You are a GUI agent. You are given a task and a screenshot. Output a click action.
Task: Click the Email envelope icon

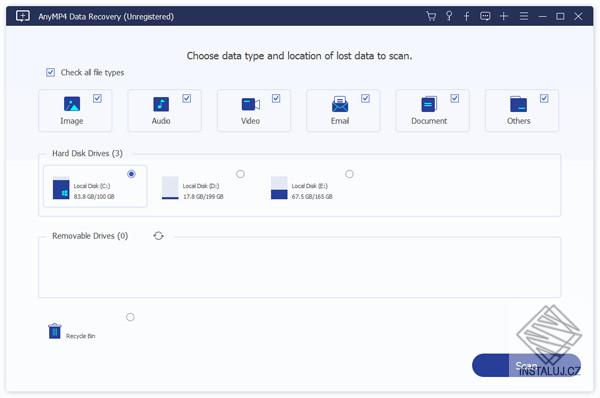click(340, 104)
